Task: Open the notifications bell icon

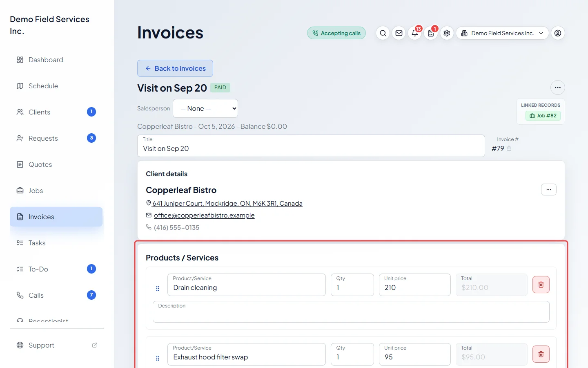Action: 415,33
